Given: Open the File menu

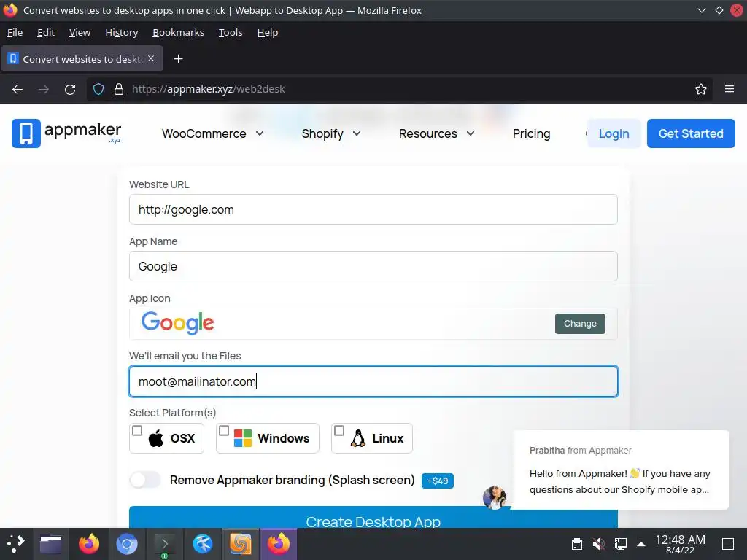Looking at the screenshot, I should [15, 32].
